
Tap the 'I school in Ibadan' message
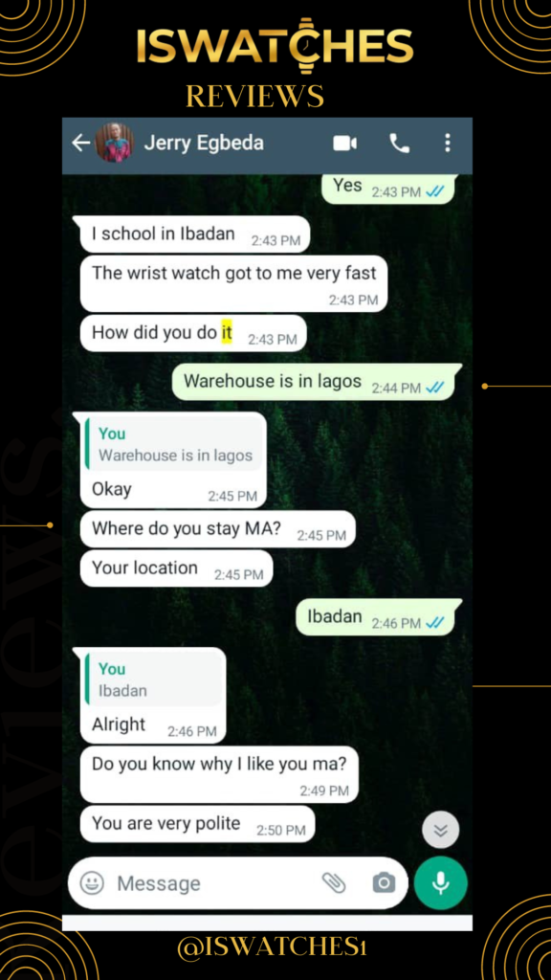point(195,234)
